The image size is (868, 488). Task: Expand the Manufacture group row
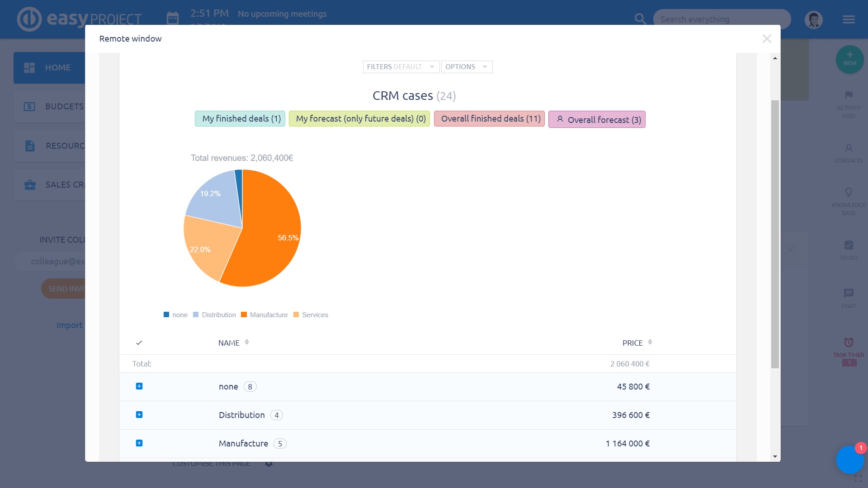[139, 443]
